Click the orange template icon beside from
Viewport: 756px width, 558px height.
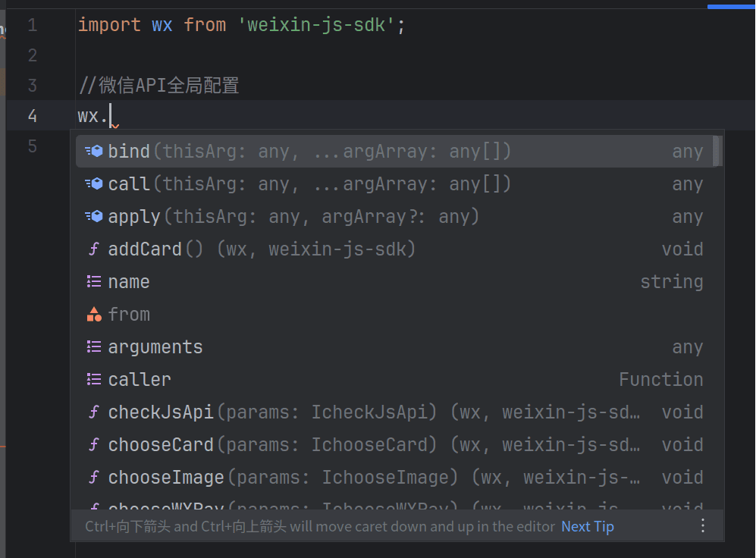(94, 315)
